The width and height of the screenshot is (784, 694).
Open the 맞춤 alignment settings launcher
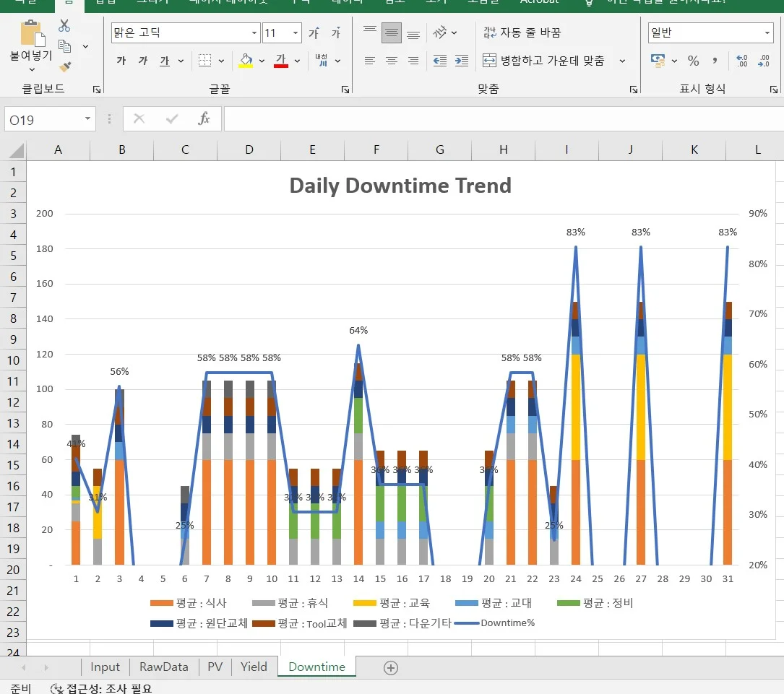pyautogui.click(x=634, y=90)
